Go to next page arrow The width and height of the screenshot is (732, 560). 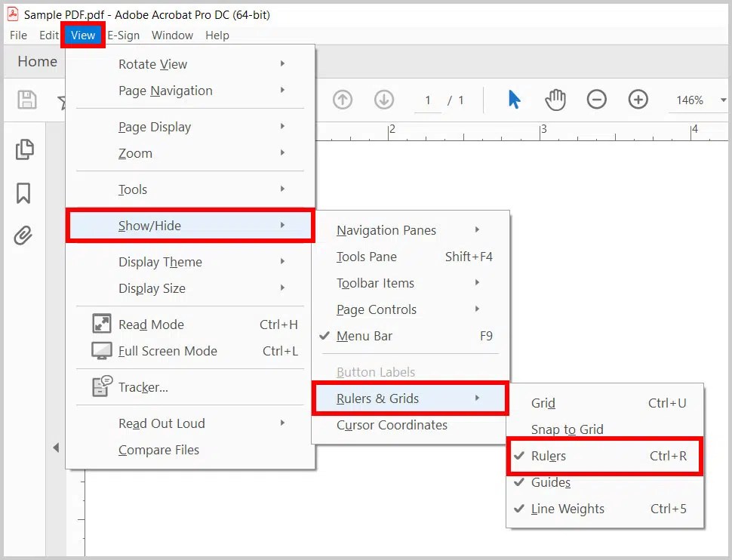(384, 100)
